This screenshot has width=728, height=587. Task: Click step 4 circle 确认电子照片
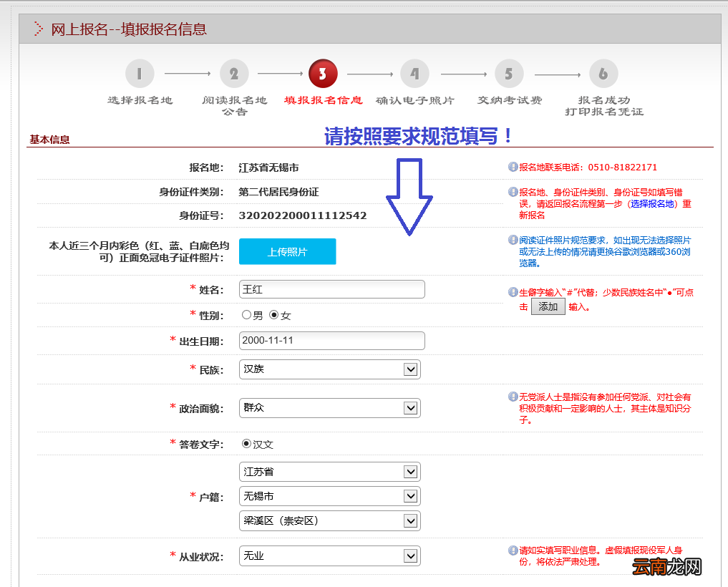414,73
